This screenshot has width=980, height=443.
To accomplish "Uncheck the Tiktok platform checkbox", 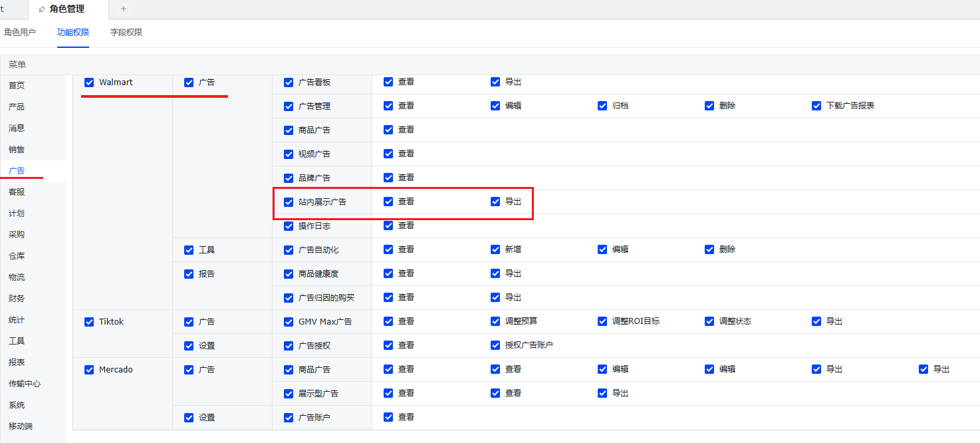I will [89, 322].
